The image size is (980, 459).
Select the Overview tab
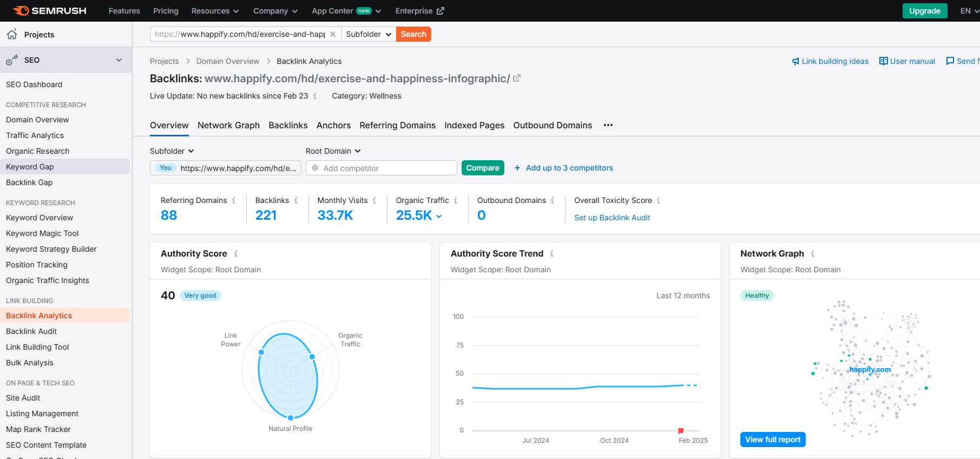(x=169, y=125)
